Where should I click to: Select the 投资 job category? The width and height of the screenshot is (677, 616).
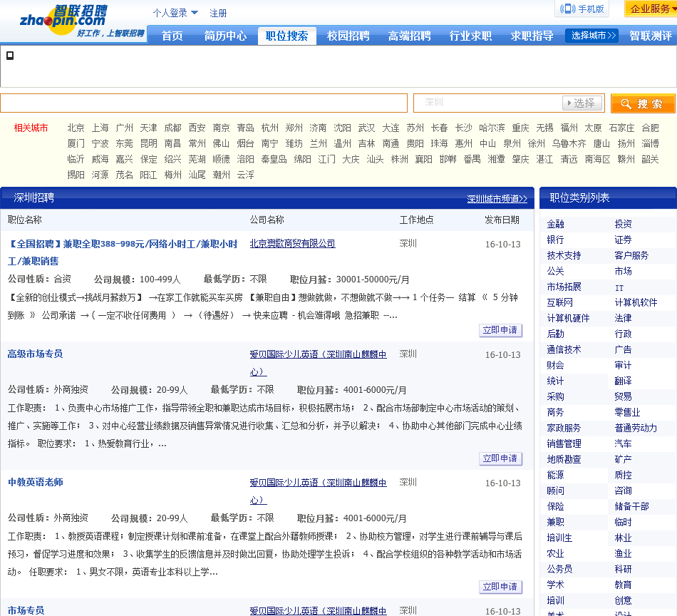tap(623, 224)
